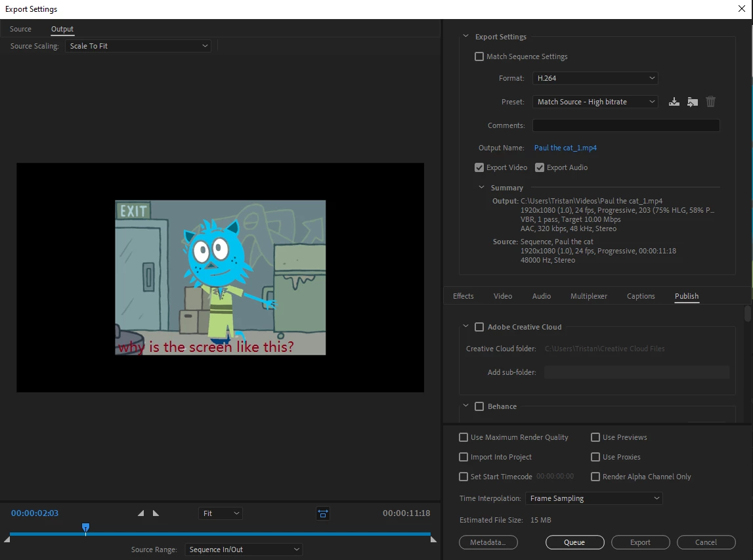Collapse the Export Settings section
Screen dimensions: 753x560
pos(465,36)
